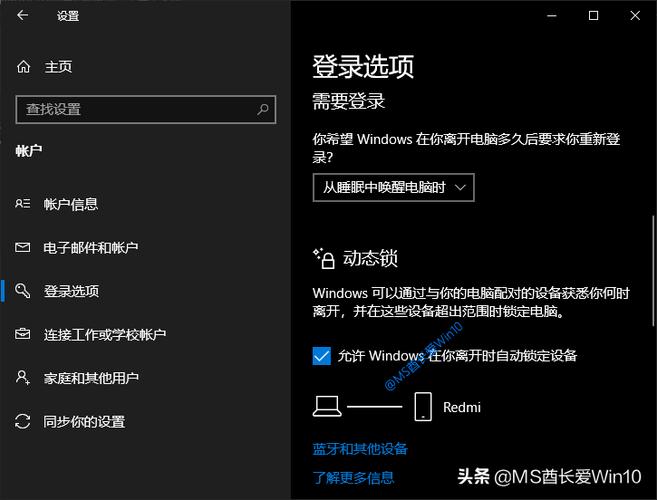Select 家庭和其他用户 in the sidebar
This screenshot has height=500, width=657.
coord(91,378)
